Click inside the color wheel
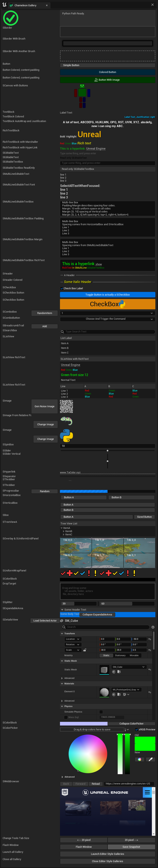158x868 pixels. point(88,753)
